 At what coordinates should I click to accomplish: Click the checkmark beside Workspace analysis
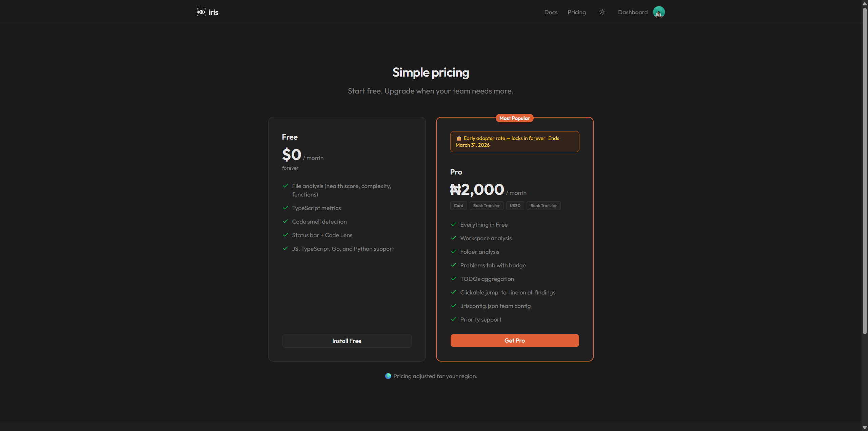[453, 238]
